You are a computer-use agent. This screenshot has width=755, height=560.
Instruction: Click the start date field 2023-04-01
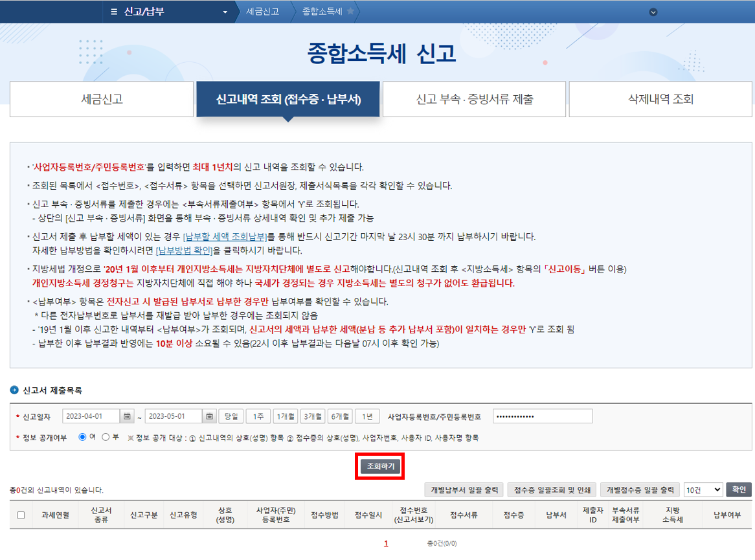(x=91, y=416)
